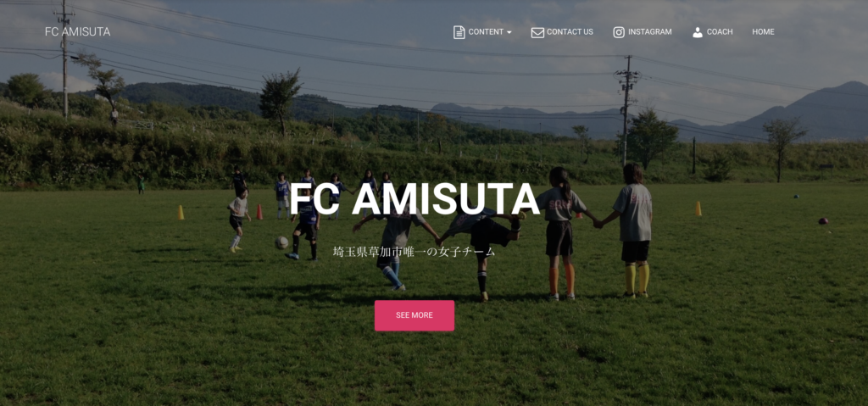This screenshot has height=406, width=868.
Task: Click the FC AMISUTA brand logo text
Action: coord(77,31)
